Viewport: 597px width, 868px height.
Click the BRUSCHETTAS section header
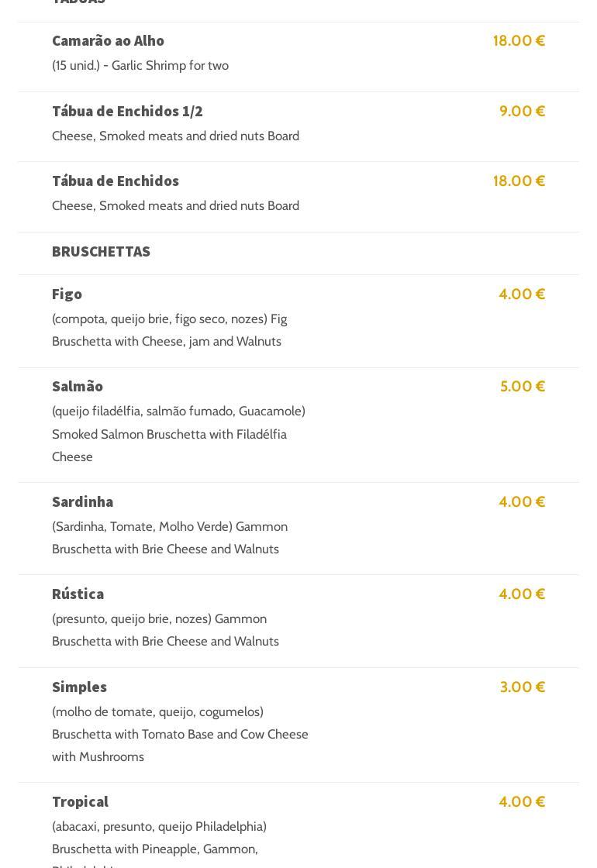101,251
